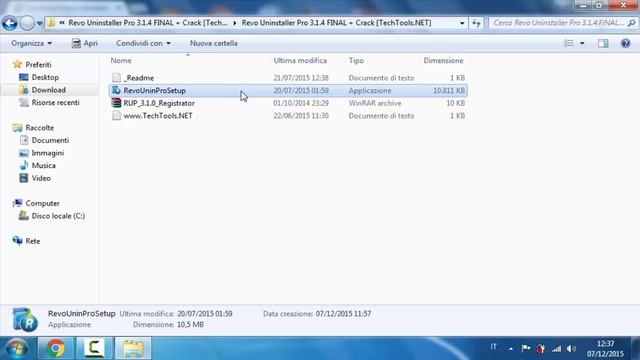Click the Rete network icon
This screenshot has height=360, width=640.
point(17,241)
